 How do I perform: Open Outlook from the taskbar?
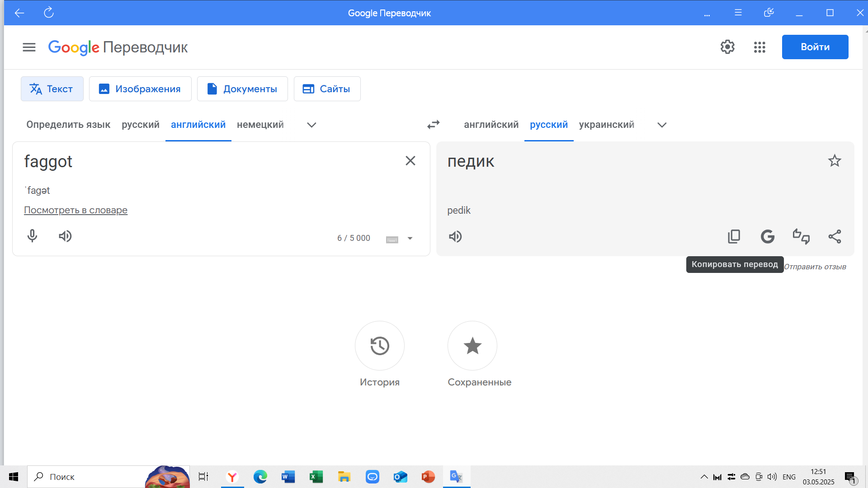click(x=400, y=477)
